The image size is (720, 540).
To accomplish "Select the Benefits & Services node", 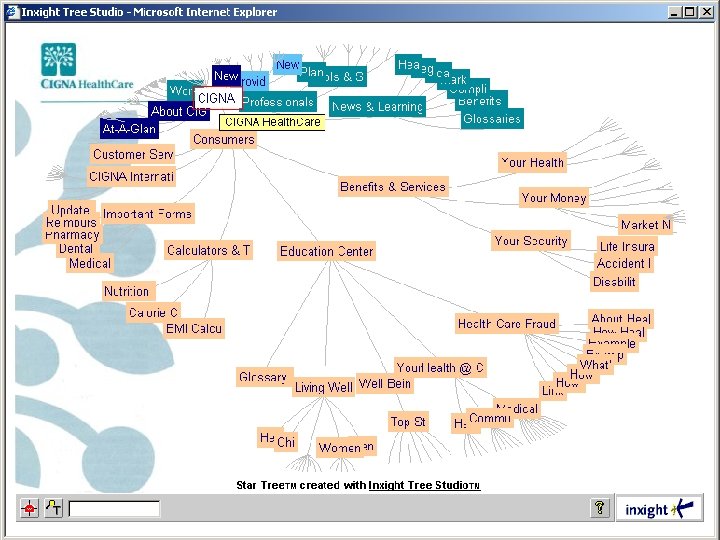I will pos(393,187).
